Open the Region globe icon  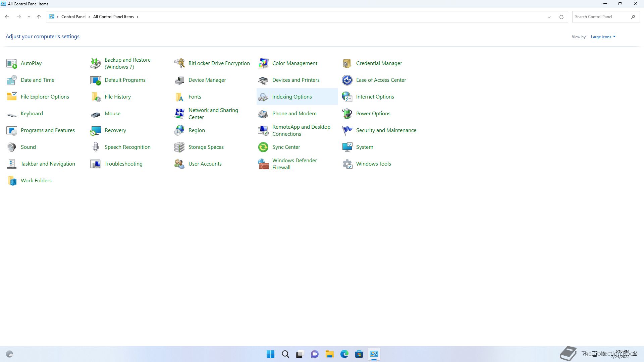[179, 130]
